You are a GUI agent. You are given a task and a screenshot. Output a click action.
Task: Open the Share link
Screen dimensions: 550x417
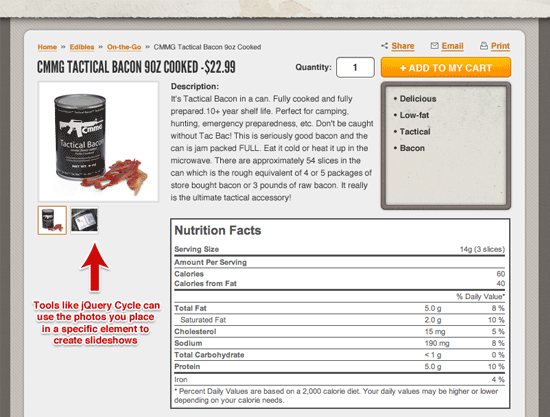403,46
